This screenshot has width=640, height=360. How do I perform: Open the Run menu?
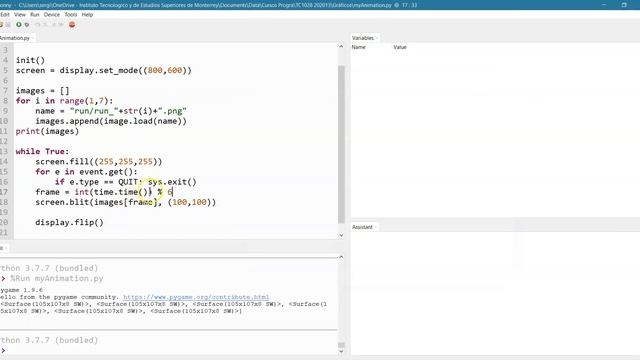pos(35,14)
